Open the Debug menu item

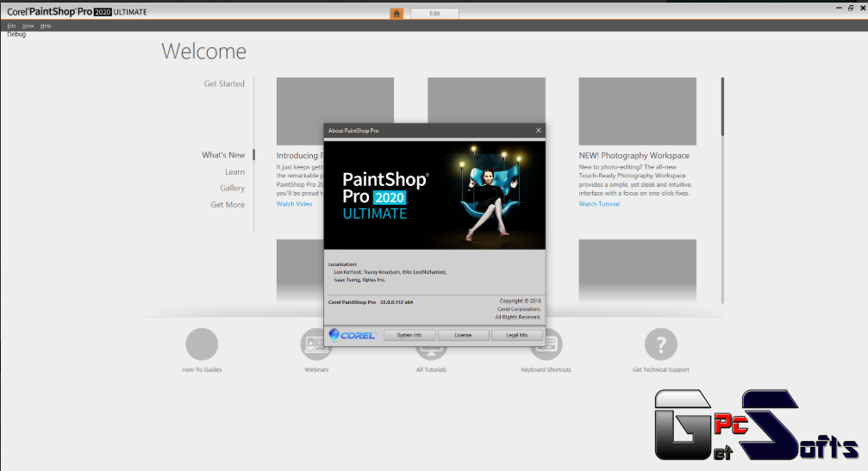pos(16,34)
